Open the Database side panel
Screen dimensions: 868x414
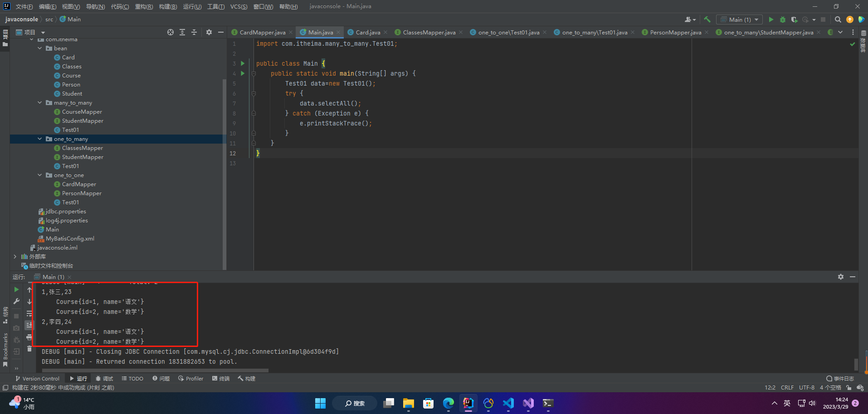863,41
